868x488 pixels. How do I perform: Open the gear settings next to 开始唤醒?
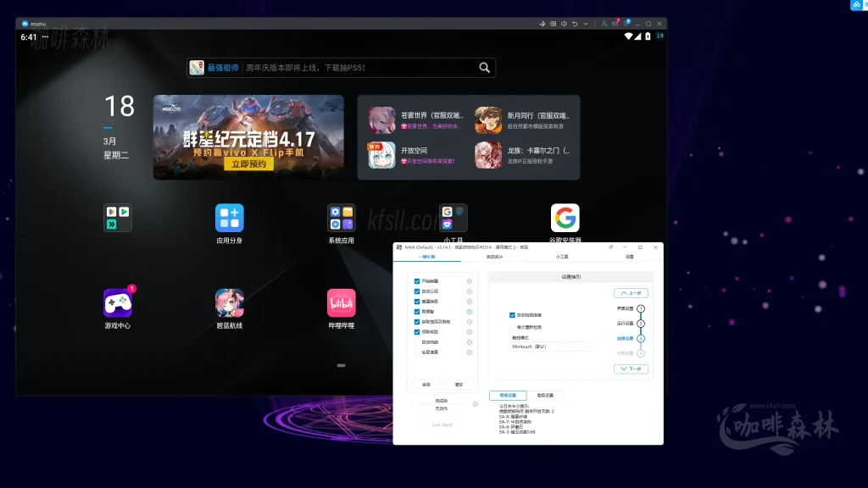coord(470,280)
